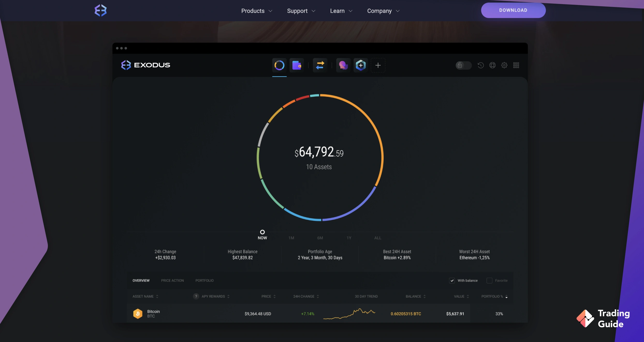This screenshot has width=644, height=342.
Task: Click the Worst 24H Asset Ethereum stat
Action: (474, 254)
